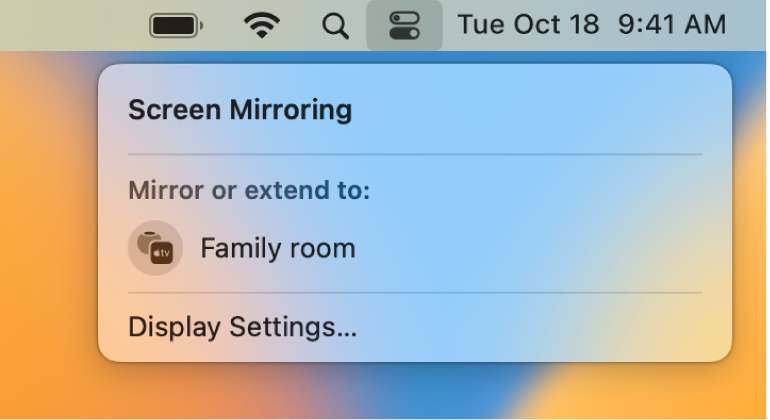The image size is (770, 420).
Task: Open the Wi-Fi menu bar icon
Action: (x=262, y=26)
